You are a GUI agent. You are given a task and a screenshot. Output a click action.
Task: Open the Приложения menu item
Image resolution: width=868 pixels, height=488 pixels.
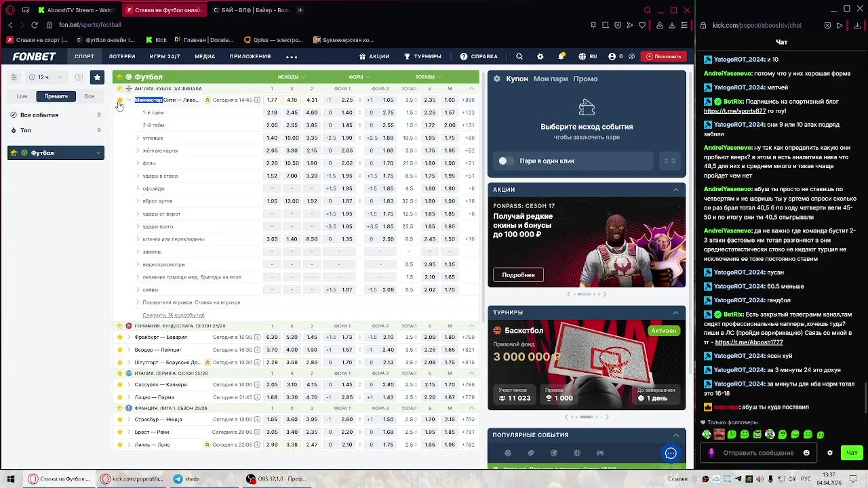click(250, 57)
